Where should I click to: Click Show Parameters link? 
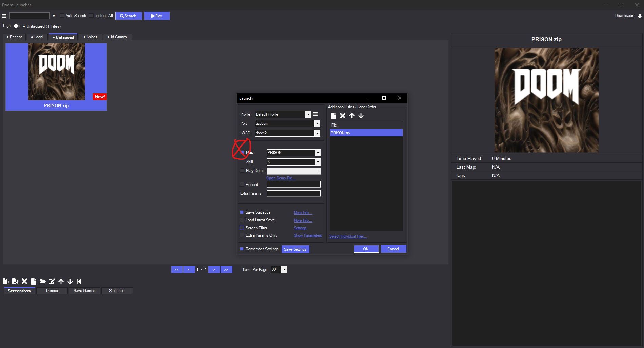[x=308, y=235]
